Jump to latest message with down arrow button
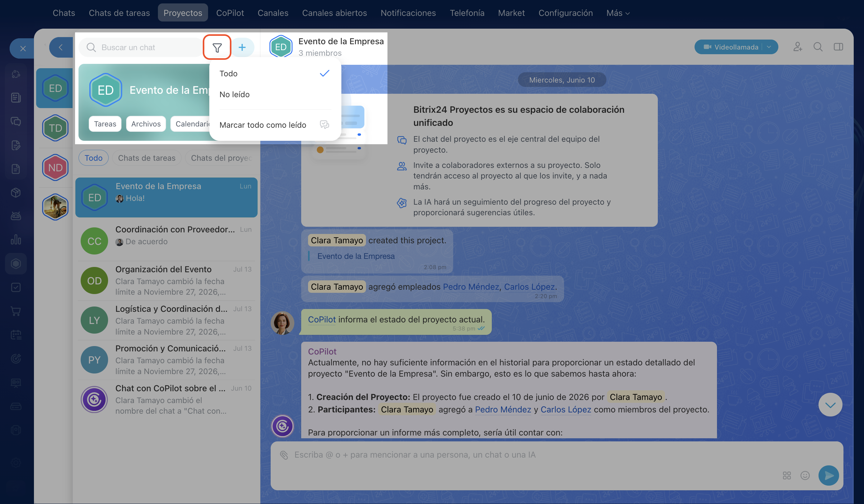864x504 pixels. coord(830,405)
